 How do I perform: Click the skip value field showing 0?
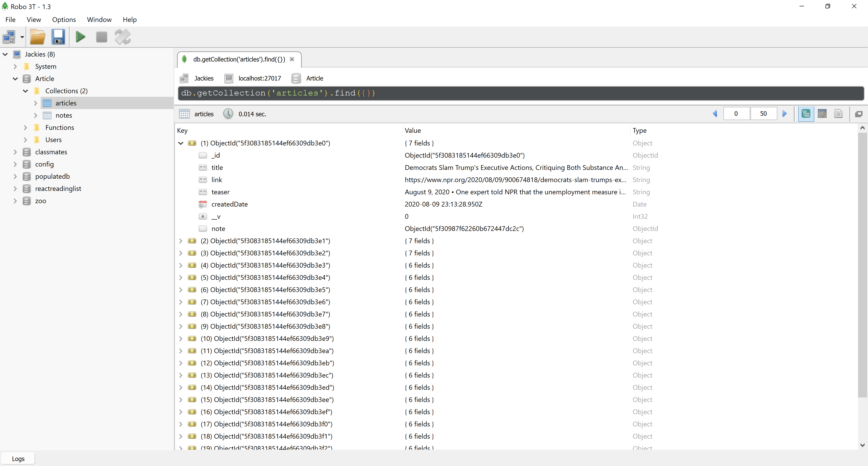[736, 114]
